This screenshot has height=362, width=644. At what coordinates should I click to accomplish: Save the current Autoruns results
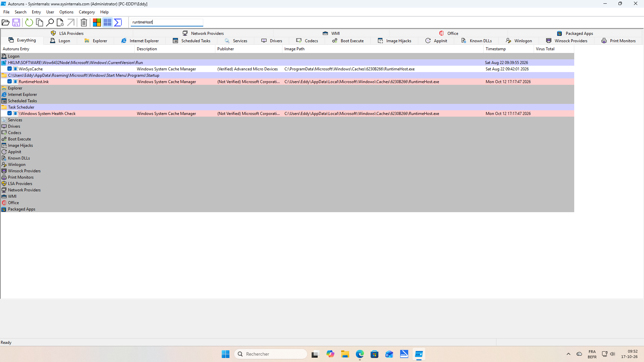point(16,22)
